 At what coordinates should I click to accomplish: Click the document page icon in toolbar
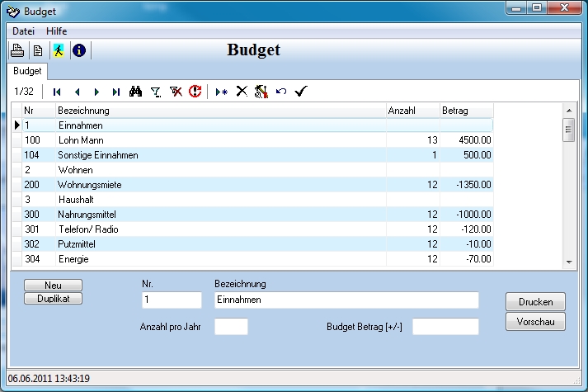click(x=38, y=50)
